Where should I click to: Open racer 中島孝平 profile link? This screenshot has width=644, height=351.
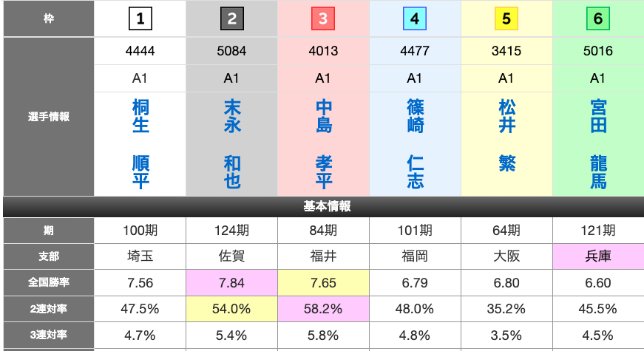323,144
